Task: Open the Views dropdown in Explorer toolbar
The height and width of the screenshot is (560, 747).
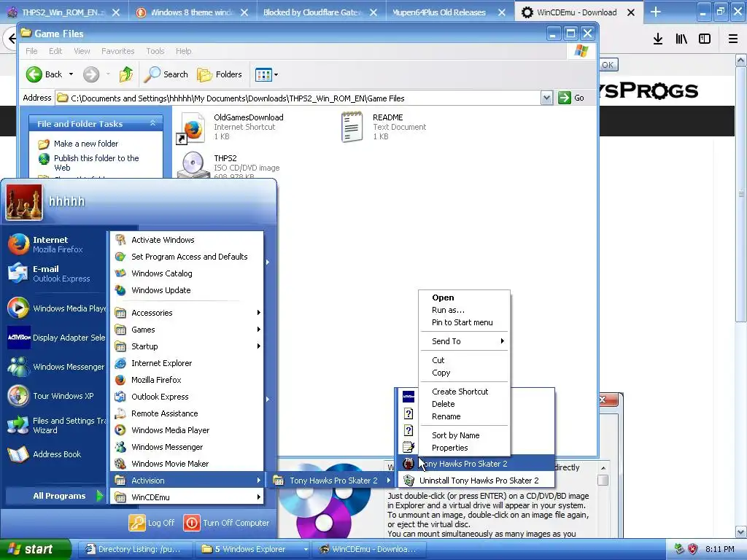Action: pos(267,74)
